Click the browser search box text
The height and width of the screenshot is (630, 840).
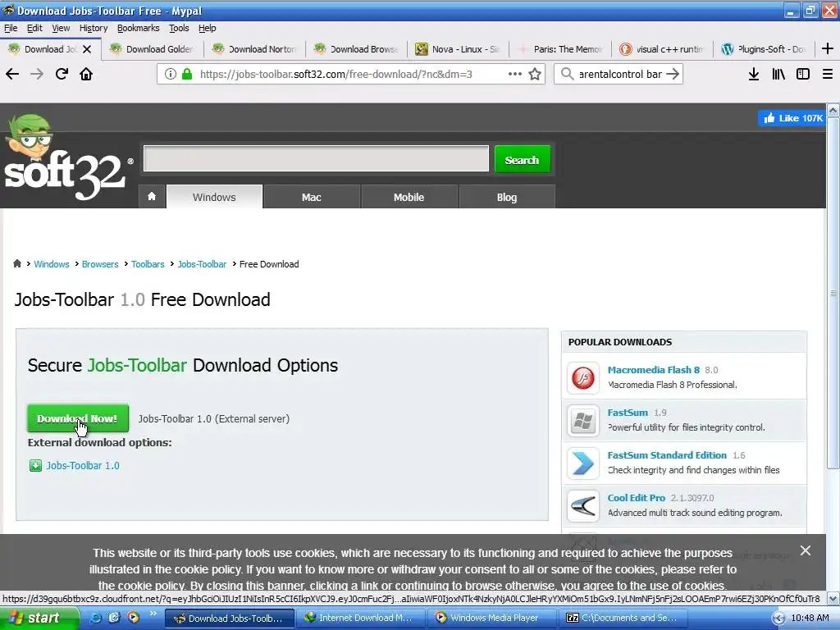click(620, 74)
